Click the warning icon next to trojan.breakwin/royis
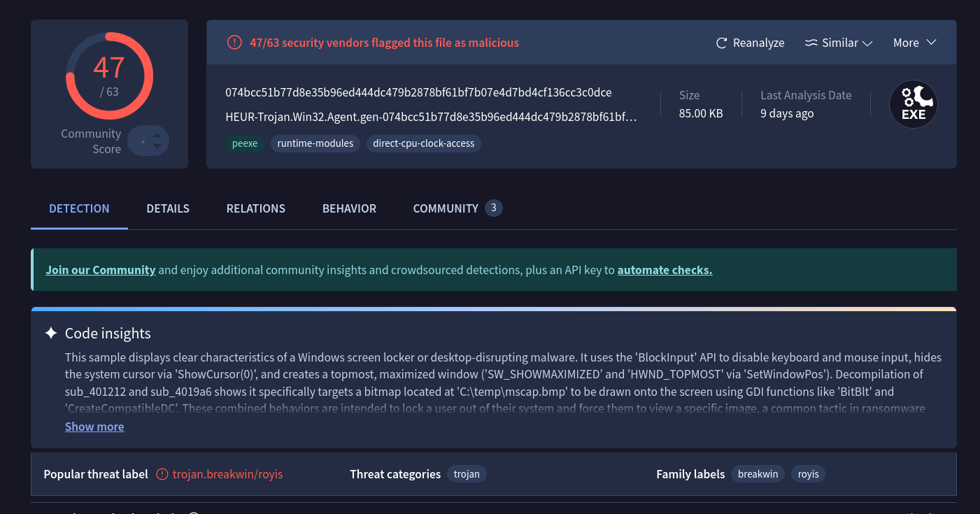The image size is (980, 514). (x=162, y=474)
